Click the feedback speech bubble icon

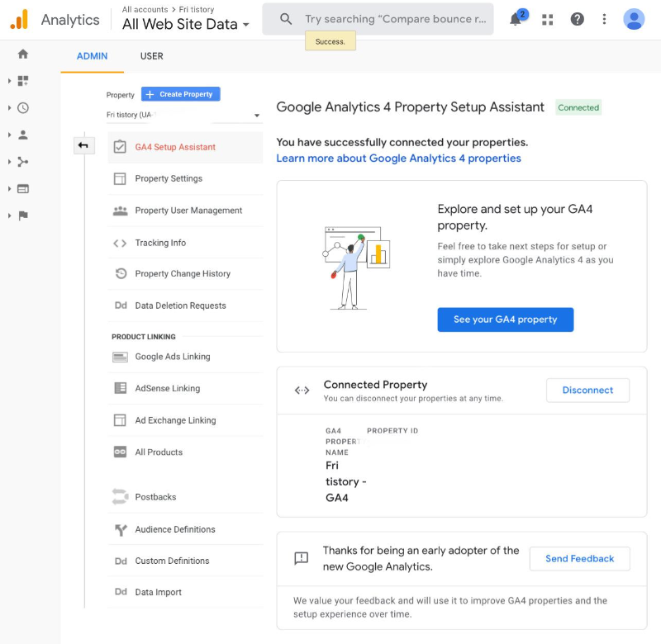(x=302, y=558)
